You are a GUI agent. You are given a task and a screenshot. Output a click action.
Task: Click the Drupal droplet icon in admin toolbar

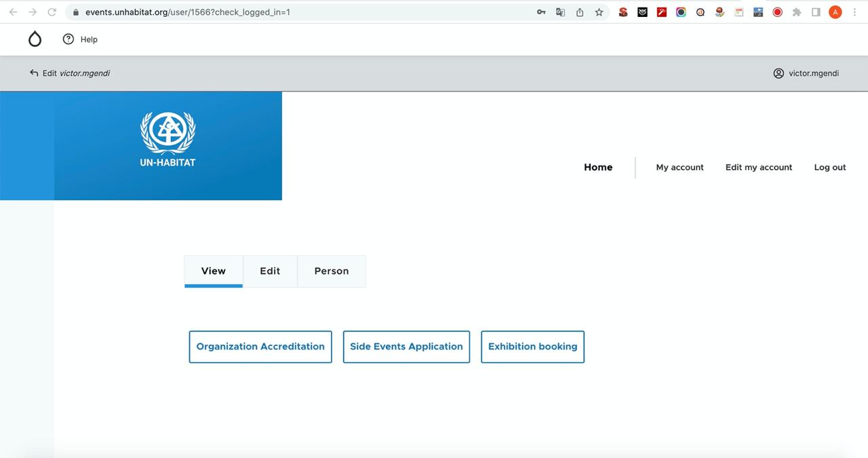[35, 39]
